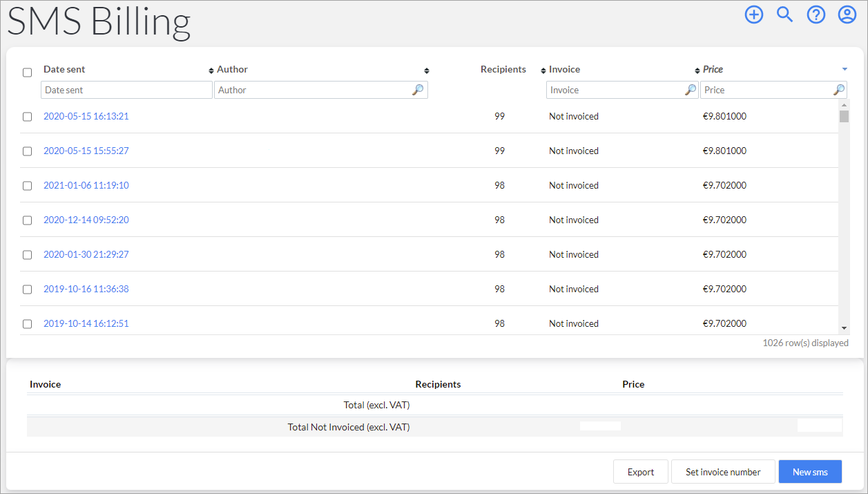Screen dimensions: 868x494
Task: Open the search magnifier in the top bar
Action: [785, 15]
